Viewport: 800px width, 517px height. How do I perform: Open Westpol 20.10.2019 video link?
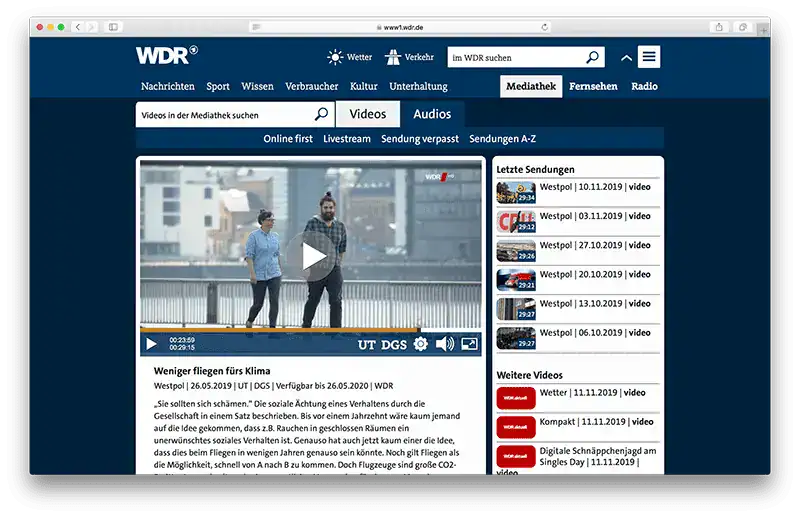pyautogui.click(x=595, y=274)
